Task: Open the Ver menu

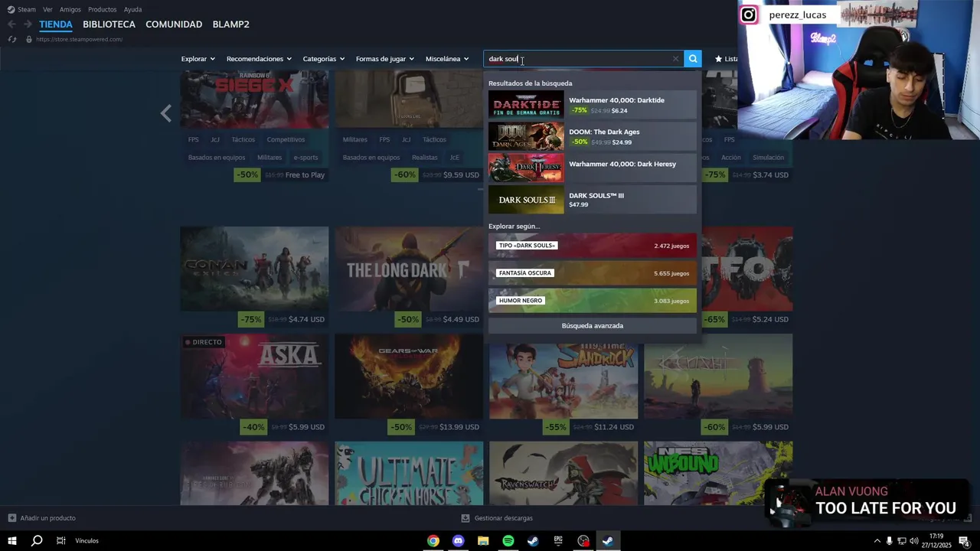Action: coord(47,10)
